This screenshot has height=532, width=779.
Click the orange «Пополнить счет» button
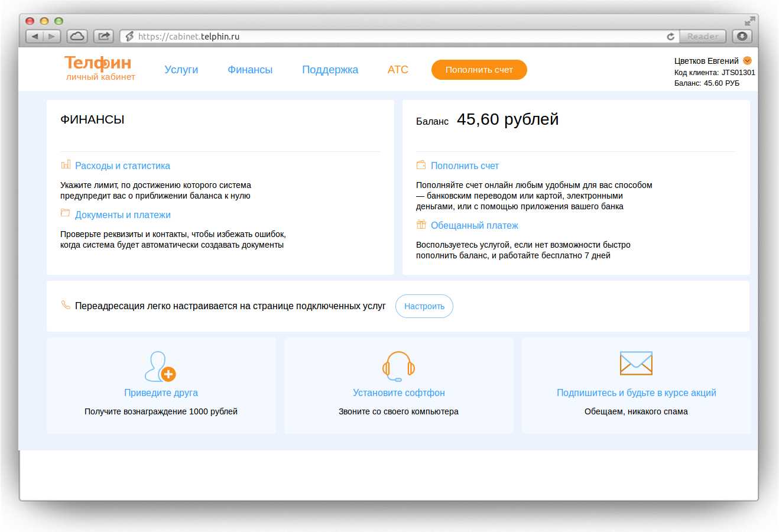click(479, 69)
